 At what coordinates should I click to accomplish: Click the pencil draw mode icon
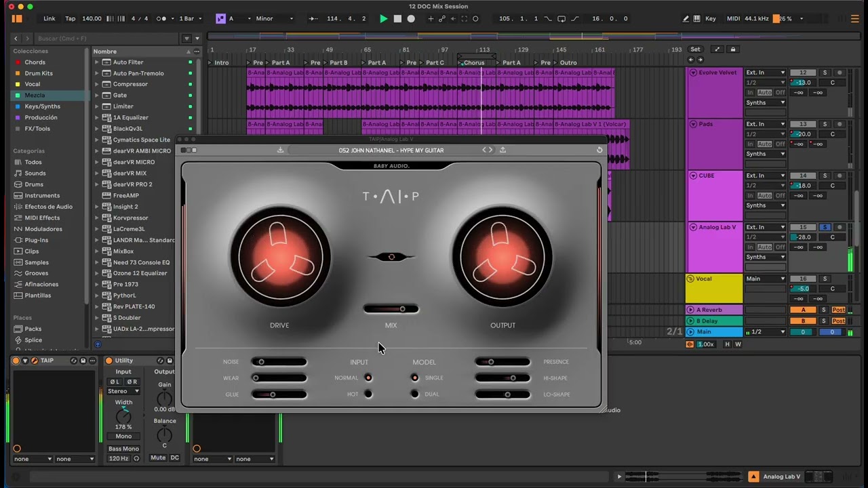click(x=686, y=19)
